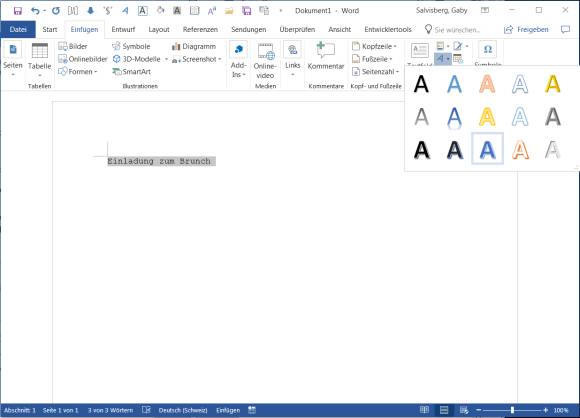Click the Deutsch (Schweiz) language indicator
The image size is (580, 418).
tap(183, 410)
